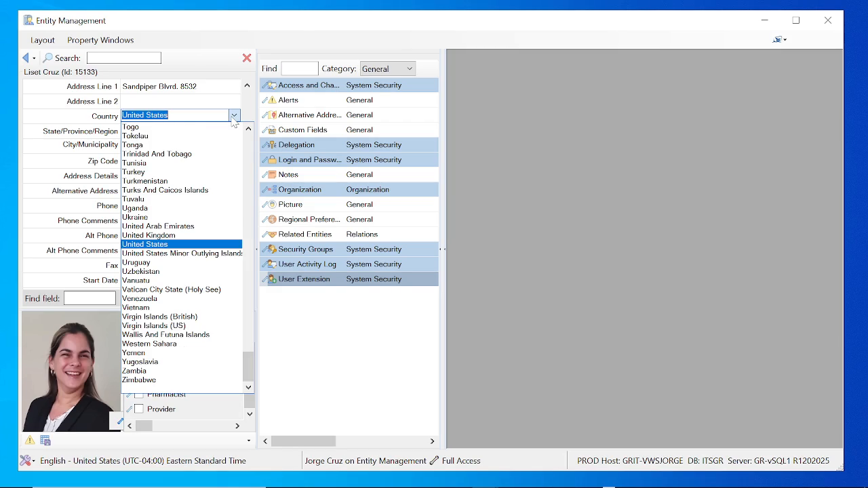Select Vatican City State (Holy See) option
Image resolution: width=868 pixels, height=488 pixels.
pos(172,289)
